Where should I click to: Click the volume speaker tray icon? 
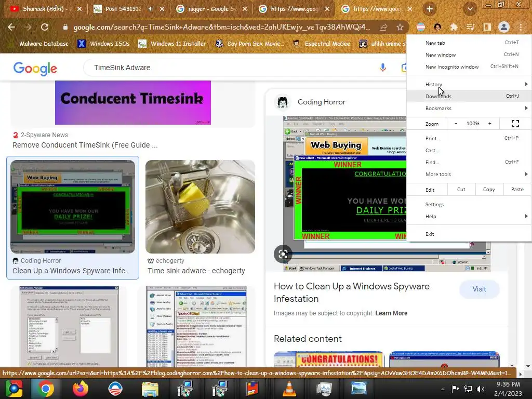481,389
